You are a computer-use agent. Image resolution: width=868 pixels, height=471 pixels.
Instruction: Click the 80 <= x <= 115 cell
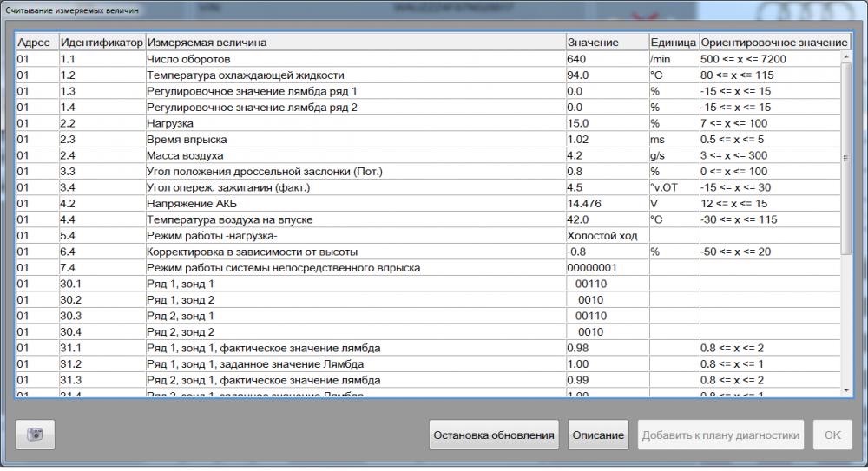point(769,75)
